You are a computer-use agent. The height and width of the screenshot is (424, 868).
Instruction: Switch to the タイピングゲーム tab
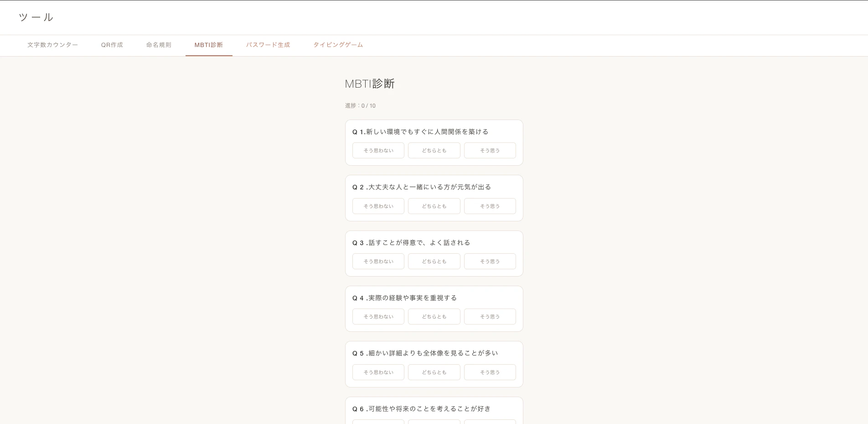pyautogui.click(x=338, y=45)
